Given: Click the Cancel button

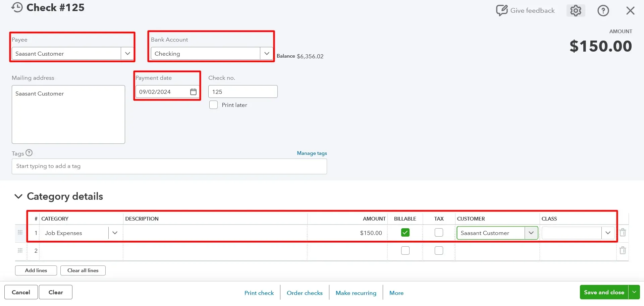Looking at the screenshot, I should [21, 292].
